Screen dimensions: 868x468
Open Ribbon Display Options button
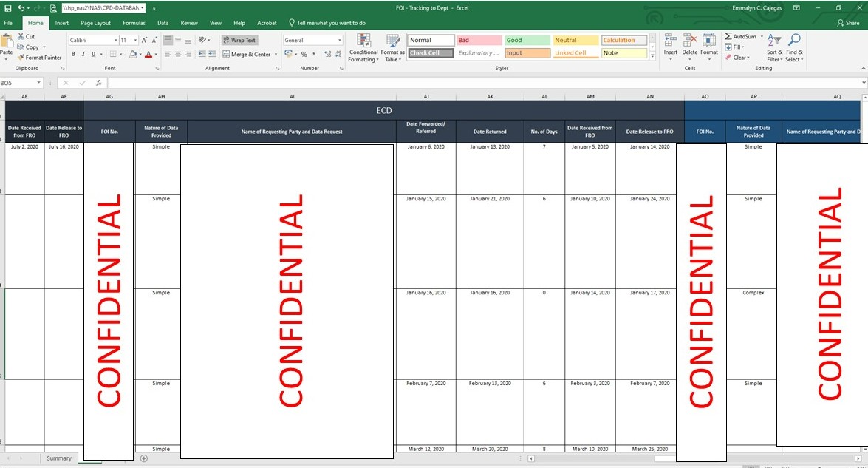pos(796,7)
